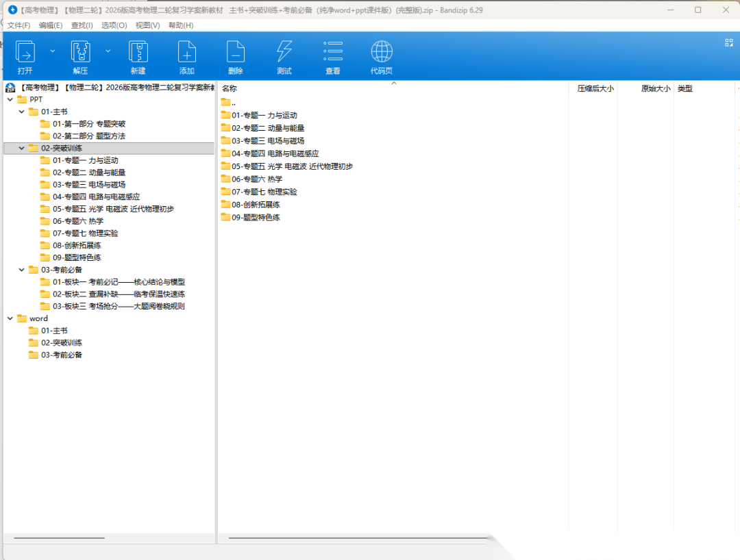Select 02-第二部分 题型方法 in the tree

tap(89, 136)
